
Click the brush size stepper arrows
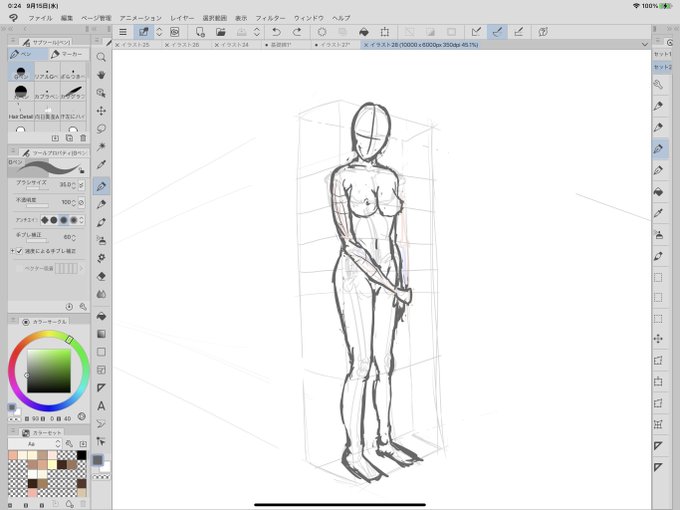point(73,185)
